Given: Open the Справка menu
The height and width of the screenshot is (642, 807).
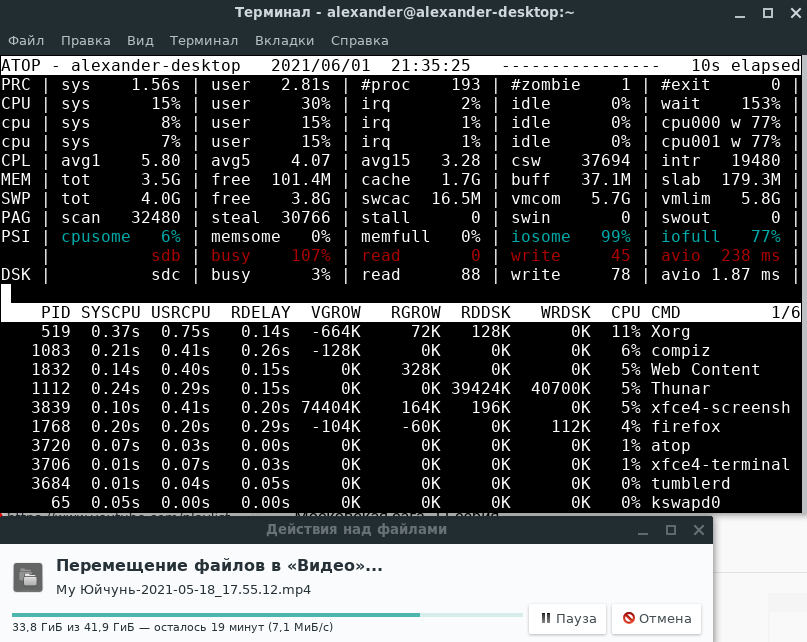Looking at the screenshot, I should (359, 41).
